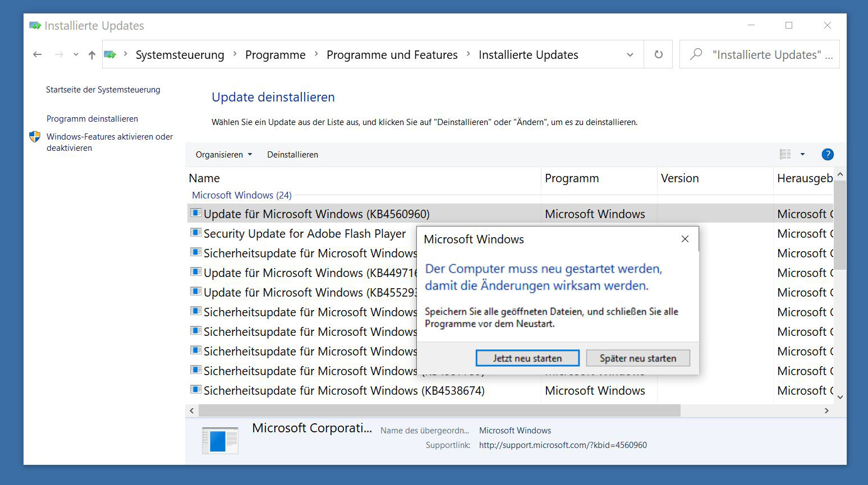Click Jetzt neu starten button
The height and width of the screenshot is (485, 868).
pos(527,358)
